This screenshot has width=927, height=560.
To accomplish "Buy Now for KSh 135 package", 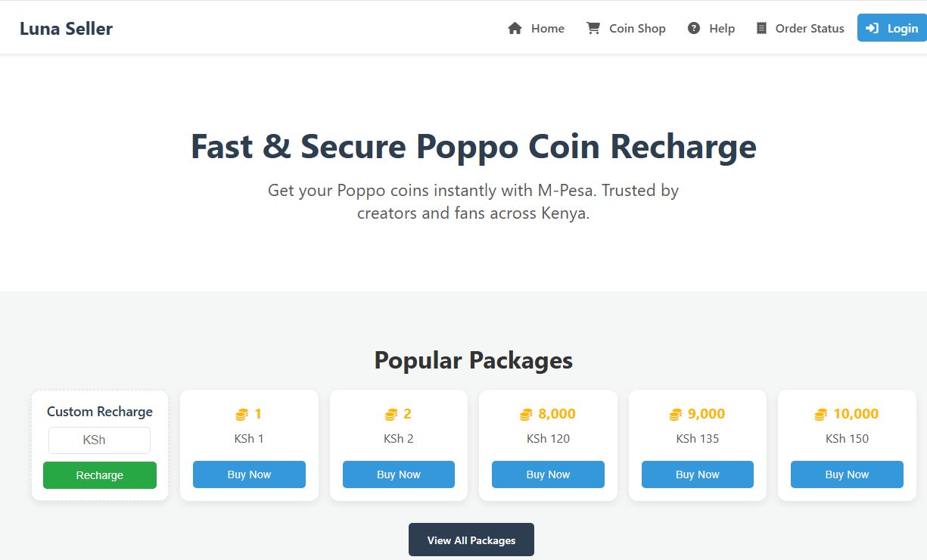I will click(697, 474).
